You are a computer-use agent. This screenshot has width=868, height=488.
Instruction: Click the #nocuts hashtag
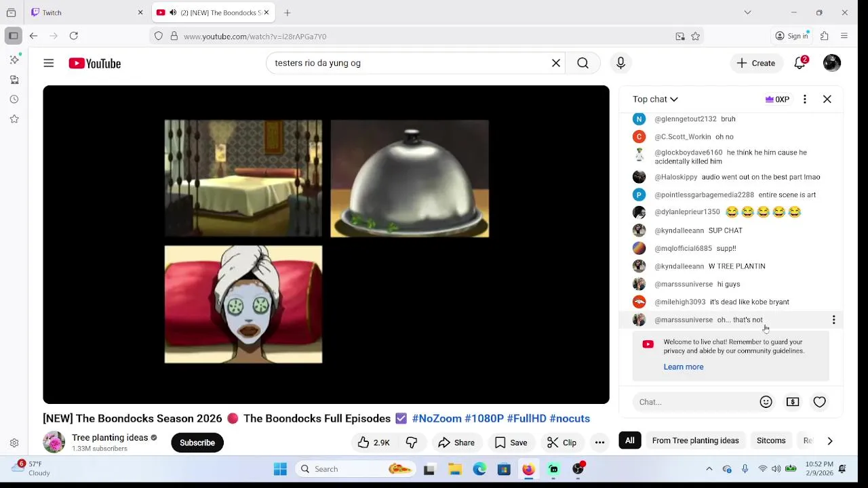[x=570, y=418]
